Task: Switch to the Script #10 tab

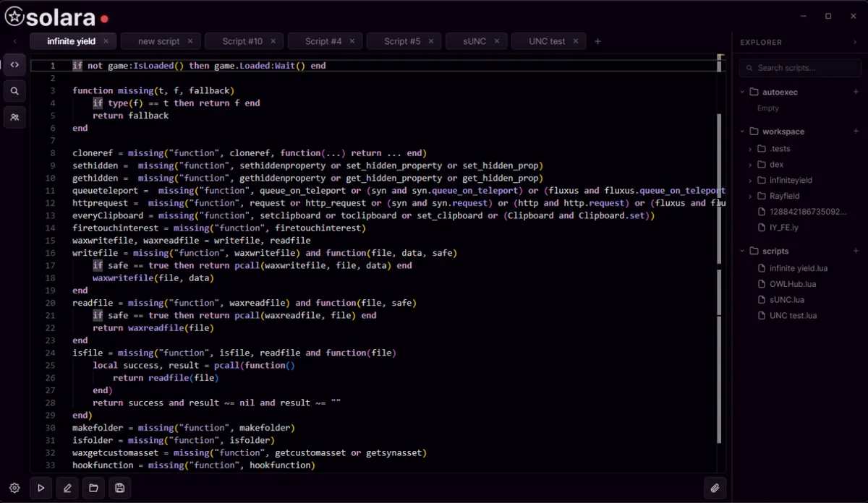Action: 243,41
